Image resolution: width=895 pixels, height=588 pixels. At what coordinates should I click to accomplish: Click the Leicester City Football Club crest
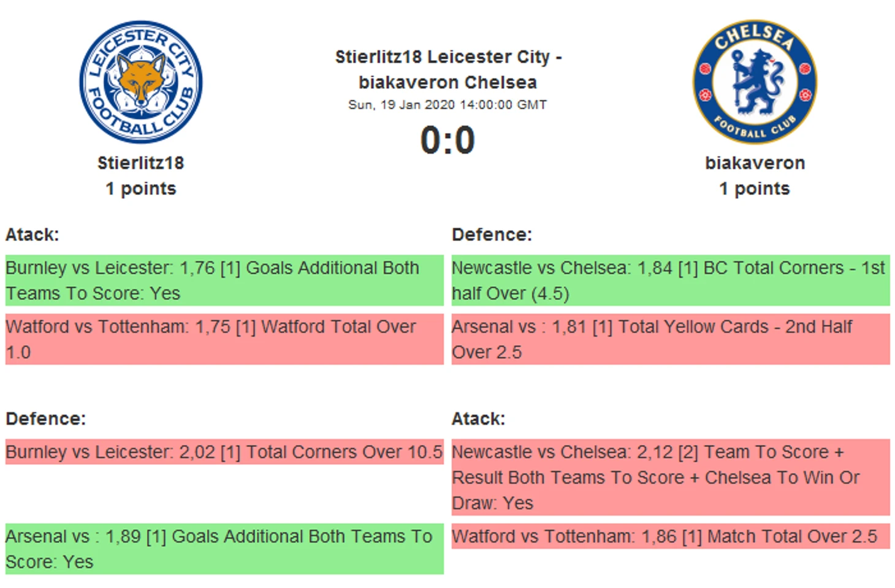(x=141, y=82)
